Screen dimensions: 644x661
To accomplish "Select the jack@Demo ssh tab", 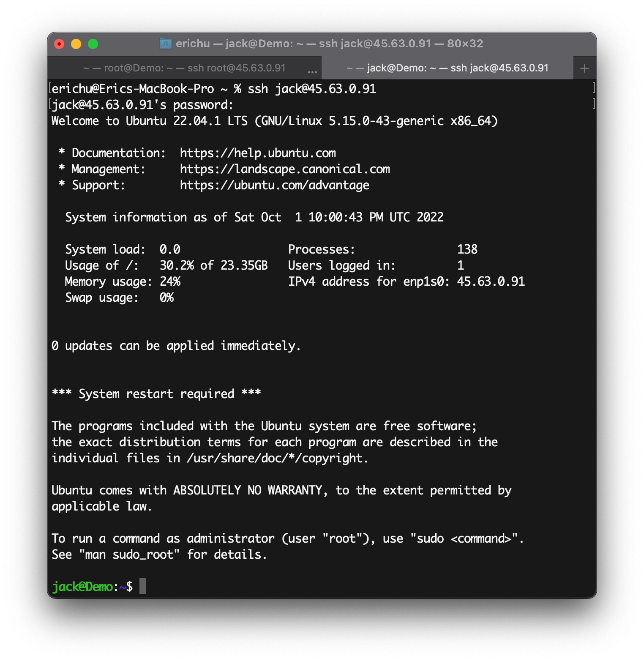I will pos(447,68).
